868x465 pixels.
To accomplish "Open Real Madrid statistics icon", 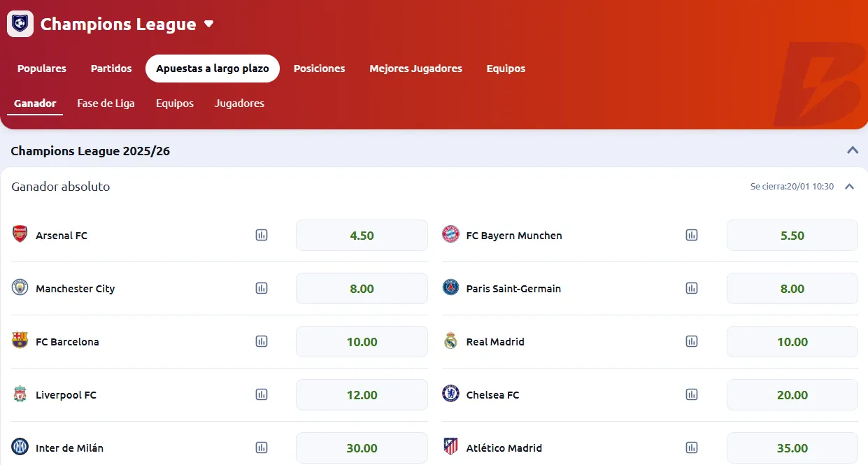I will tap(692, 341).
